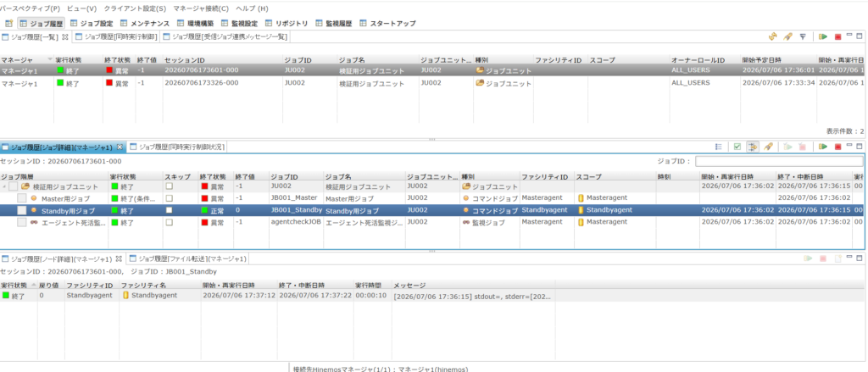Click the JB001_Master job ID cell
The image size is (868, 372).
(x=294, y=197)
